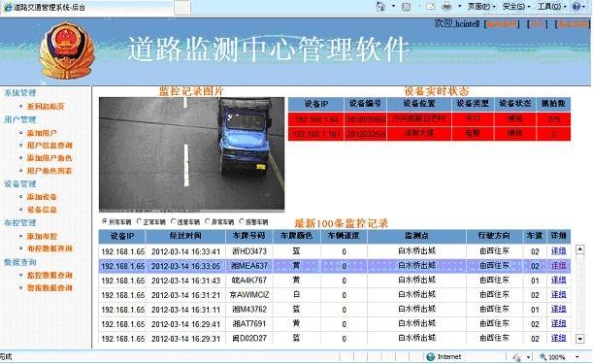Select device row with IP 192.168.1.64

tap(429, 119)
